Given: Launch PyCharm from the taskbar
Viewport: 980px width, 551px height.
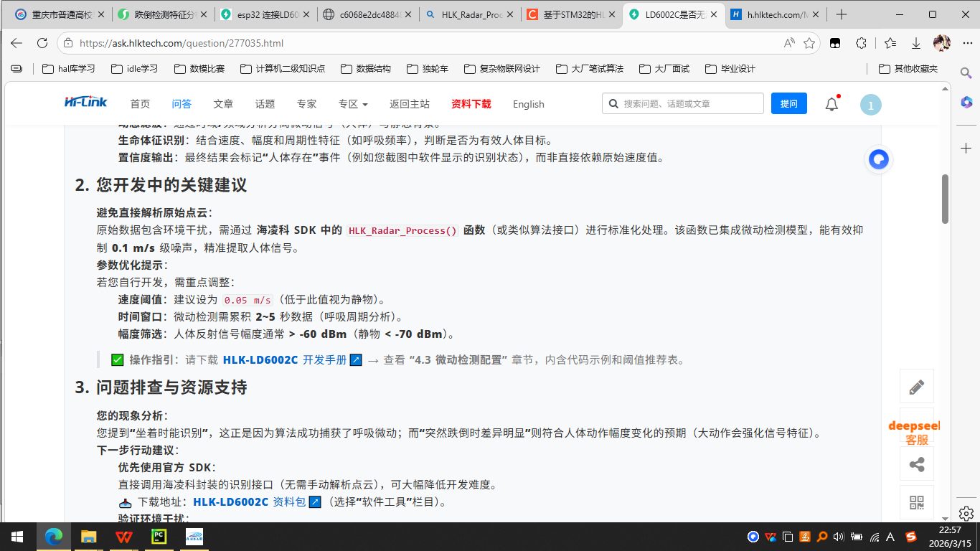Looking at the screenshot, I should [x=159, y=536].
